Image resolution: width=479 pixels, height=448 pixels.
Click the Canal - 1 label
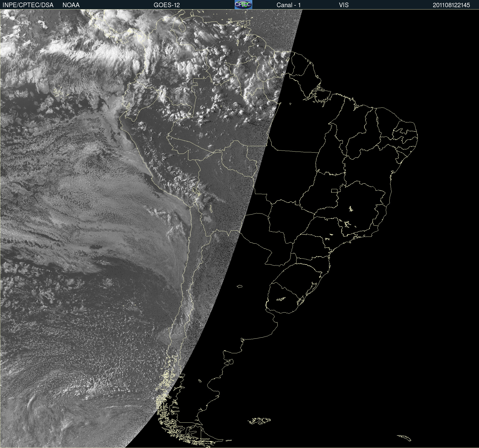click(288, 5)
